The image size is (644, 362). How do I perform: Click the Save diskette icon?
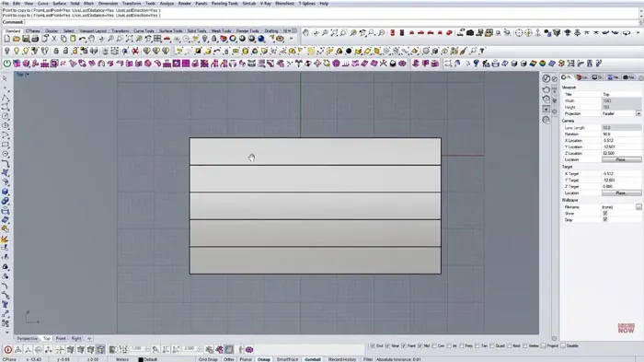pyautogui.click(x=26, y=39)
